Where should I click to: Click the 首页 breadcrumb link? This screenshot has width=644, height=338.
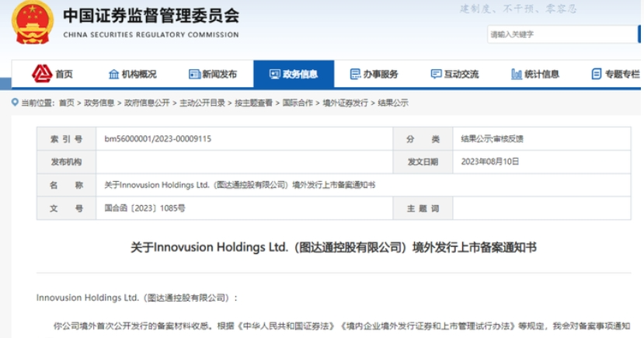(66, 103)
